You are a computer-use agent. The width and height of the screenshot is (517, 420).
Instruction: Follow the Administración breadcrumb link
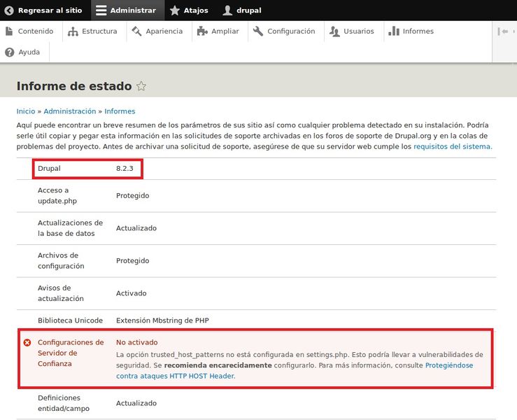[69, 111]
